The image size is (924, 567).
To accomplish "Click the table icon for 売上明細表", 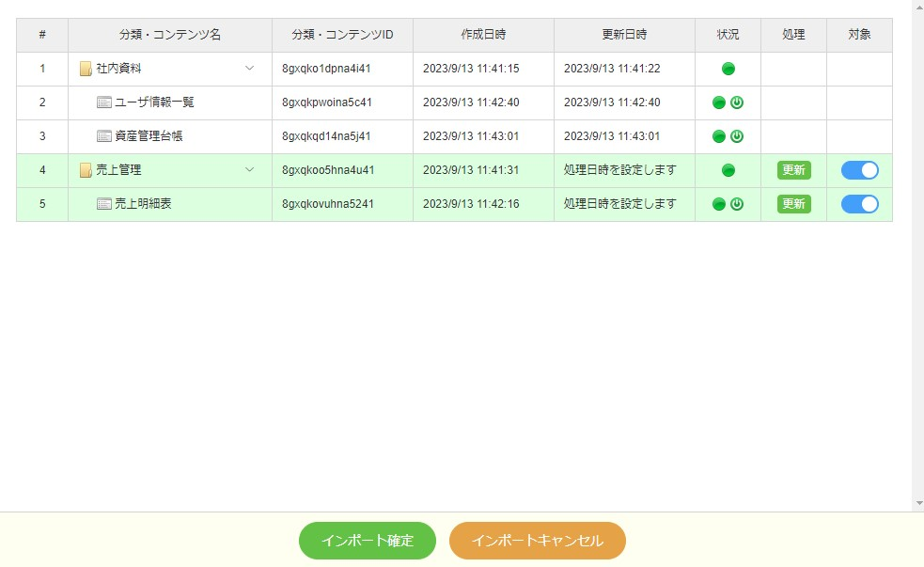I will [104, 204].
